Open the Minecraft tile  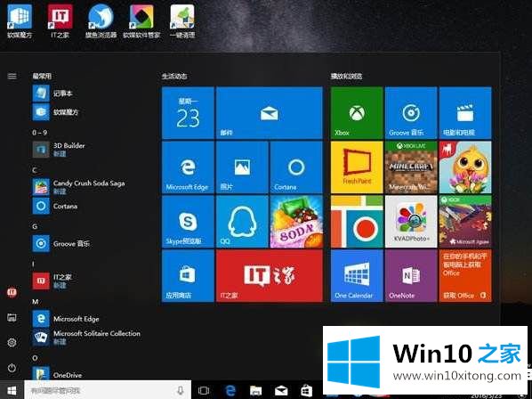pyautogui.click(x=411, y=167)
